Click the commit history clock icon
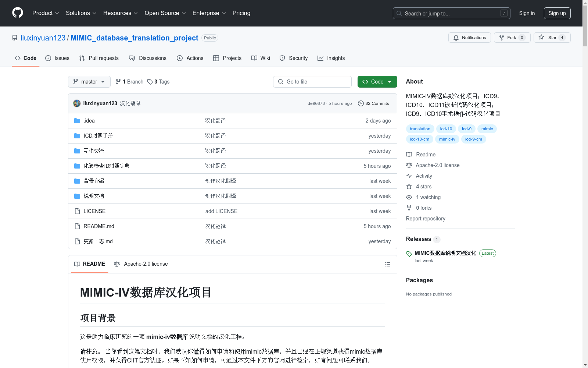Screen dimensions: 588x368 pos(360,103)
